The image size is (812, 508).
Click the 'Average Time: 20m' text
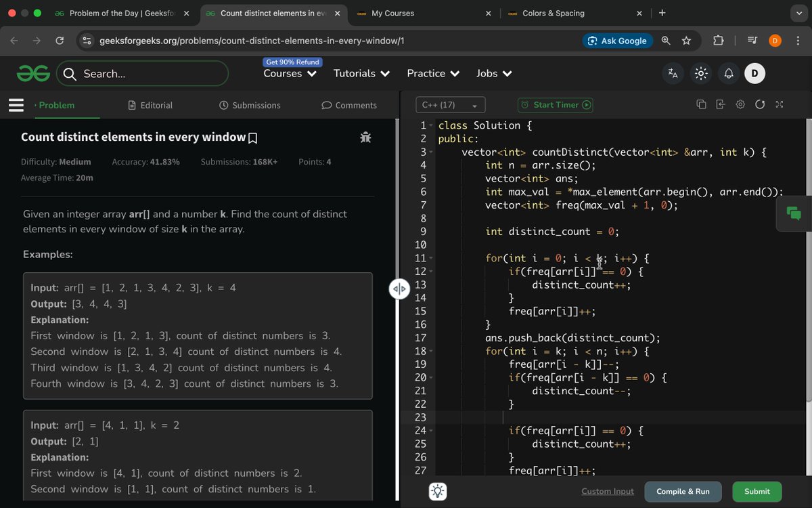(57, 177)
